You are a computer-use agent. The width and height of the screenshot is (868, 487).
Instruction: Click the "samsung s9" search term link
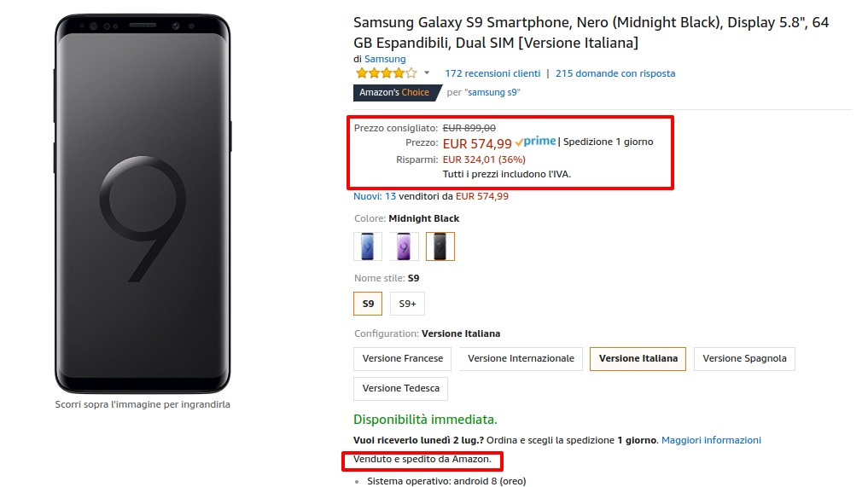tap(492, 92)
